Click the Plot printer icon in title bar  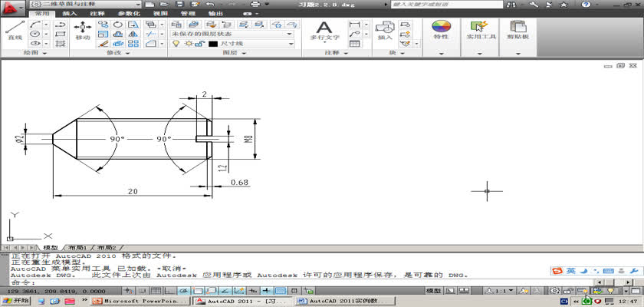[255, 4]
